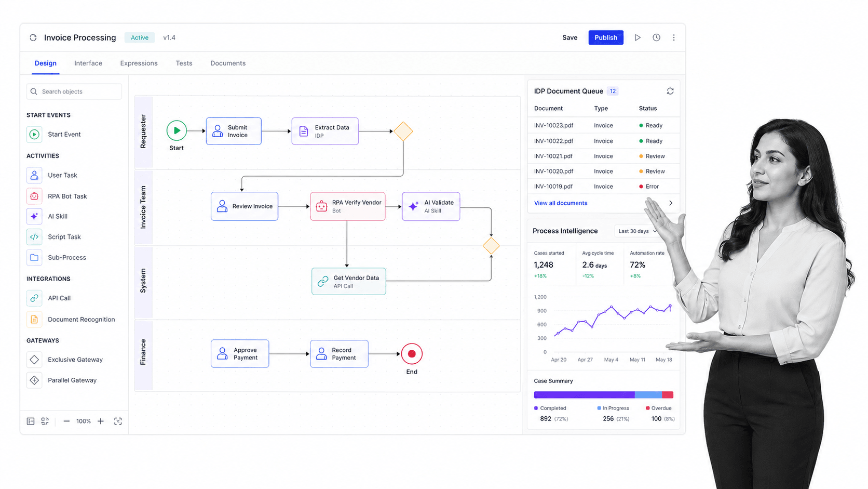This screenshot has height=489, width=868.
Task: Open the Design tab
Action: click(x=46, y=63)
